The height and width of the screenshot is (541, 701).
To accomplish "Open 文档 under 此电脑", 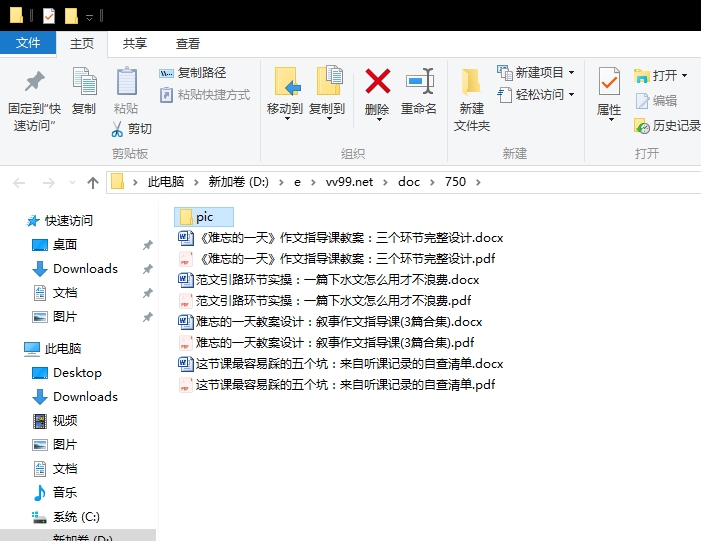I will (55, 469).
